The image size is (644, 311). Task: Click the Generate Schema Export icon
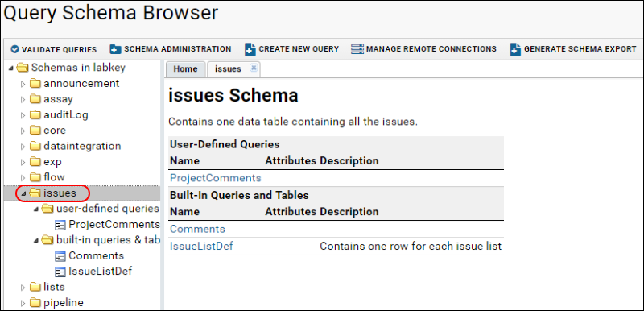[x=515, y=49]
